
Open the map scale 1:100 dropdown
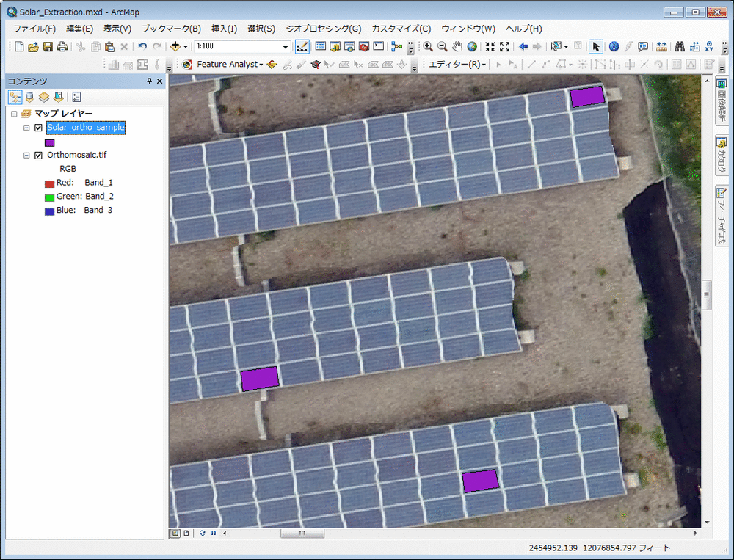point(286,47)
